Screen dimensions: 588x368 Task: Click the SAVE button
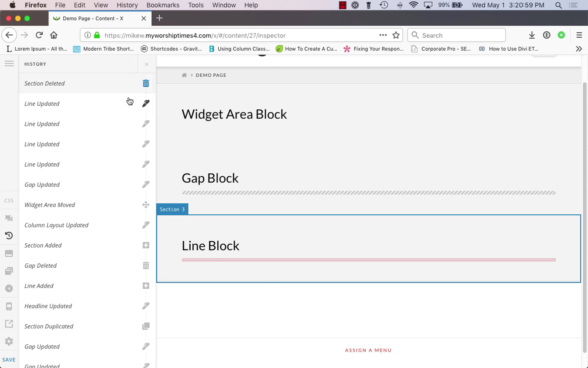(x=9, y=360)
